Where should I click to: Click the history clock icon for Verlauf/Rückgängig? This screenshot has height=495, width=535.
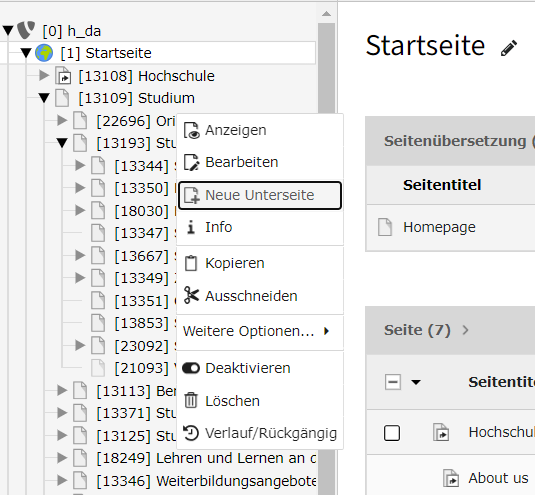191,433
